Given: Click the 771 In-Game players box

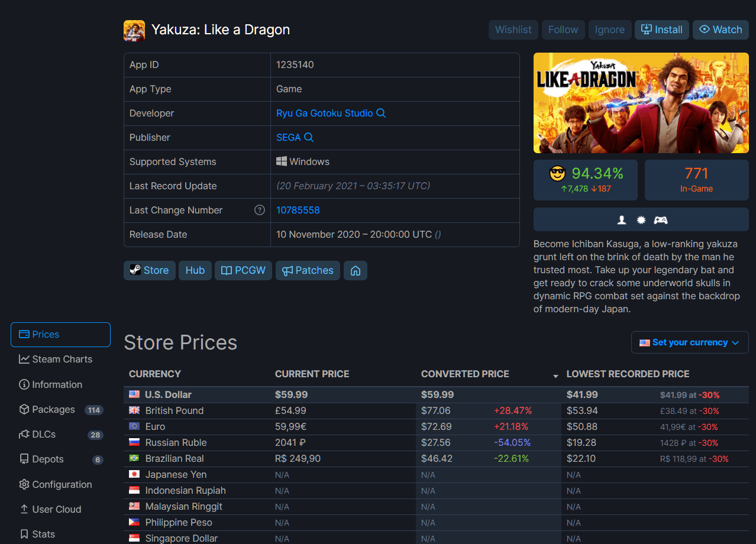Looking at the screenshot, I should (696, 180).
